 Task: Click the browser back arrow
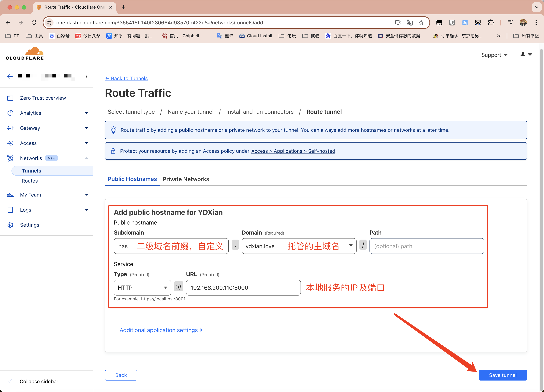point(8,23)
